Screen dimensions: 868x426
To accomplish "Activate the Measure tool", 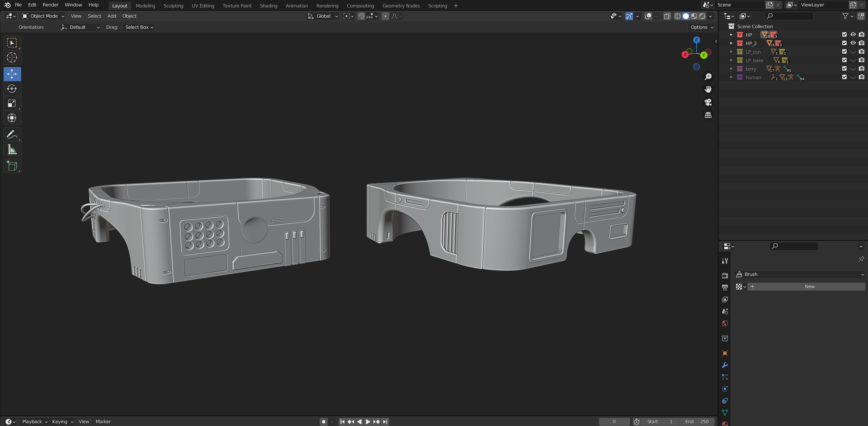I will (x=12, y=150).
